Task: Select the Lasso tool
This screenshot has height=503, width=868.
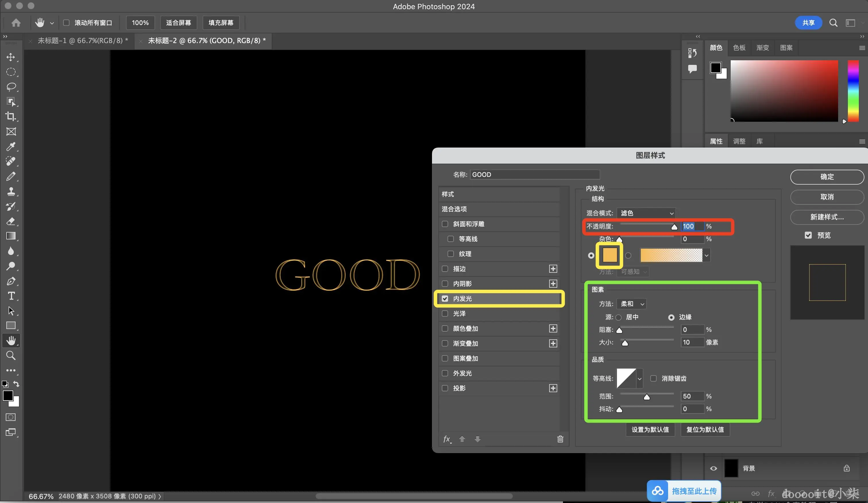Action: pyautogui.click(x=11, y=87)
